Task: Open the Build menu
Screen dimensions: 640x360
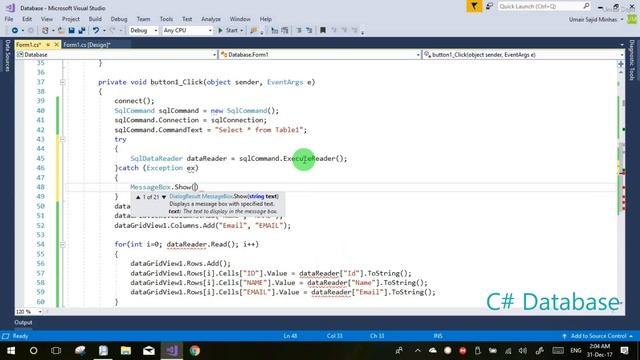Action: click(95, 19)
